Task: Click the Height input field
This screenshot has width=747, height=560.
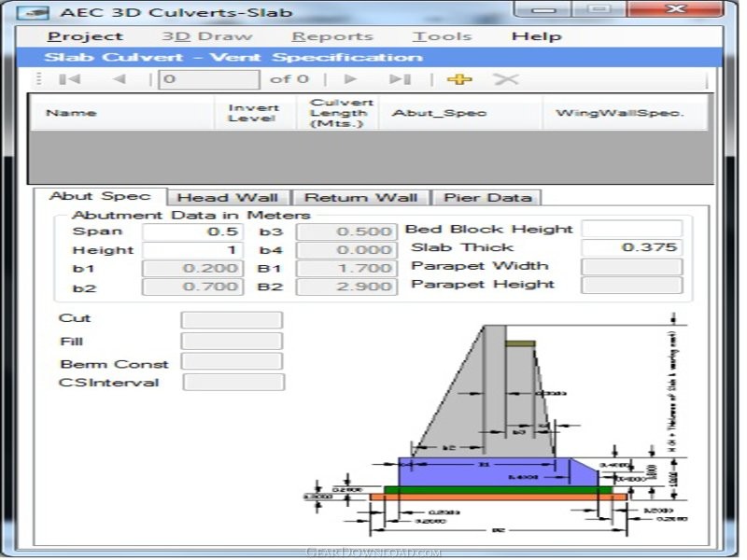Action: click(192, 250)
